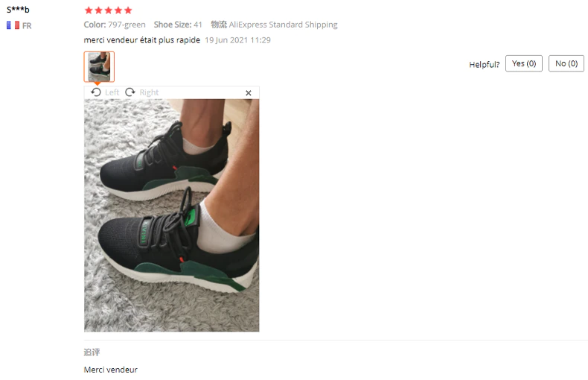This screenshot has width=588, height=380.
Task: Rotate the photo left with the counterclockwise arrow
Action: [96, 92]
